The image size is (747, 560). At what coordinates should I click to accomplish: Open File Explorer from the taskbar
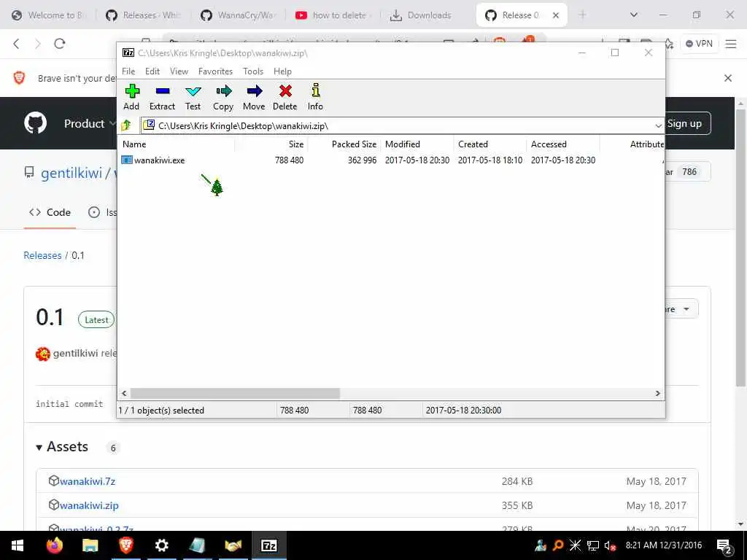click(90, 545)
